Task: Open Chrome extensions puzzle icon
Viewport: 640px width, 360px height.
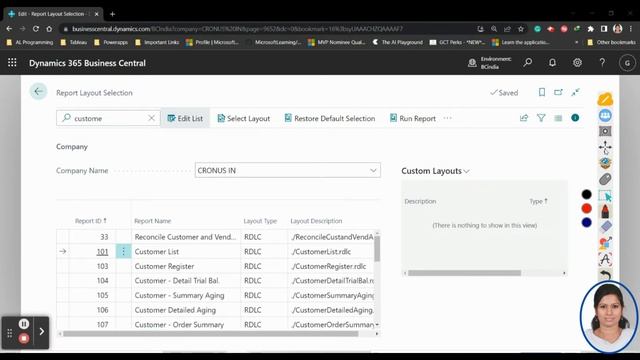Action: pos(590,29)
